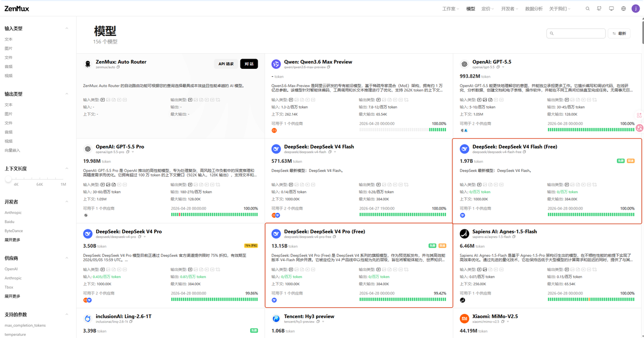Filter input type by 文本
The width and height of the screenshot is (644, 338).
(9, 39)
